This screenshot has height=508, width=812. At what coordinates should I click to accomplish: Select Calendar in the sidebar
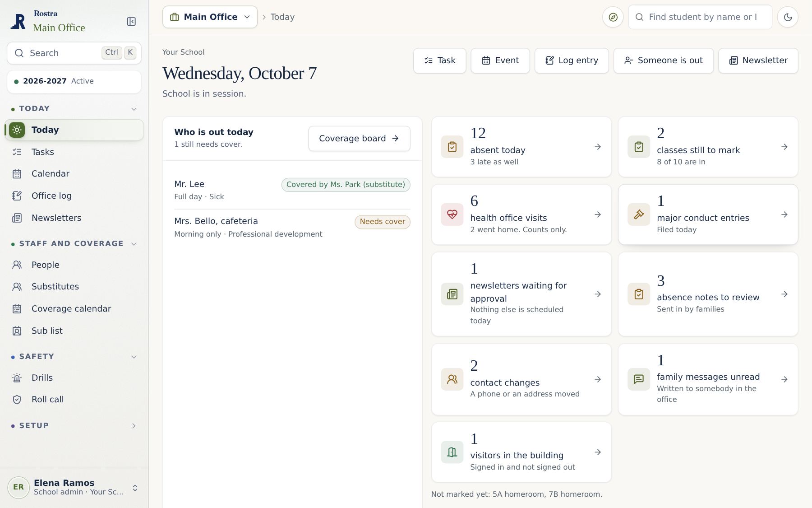pos(74,174)
